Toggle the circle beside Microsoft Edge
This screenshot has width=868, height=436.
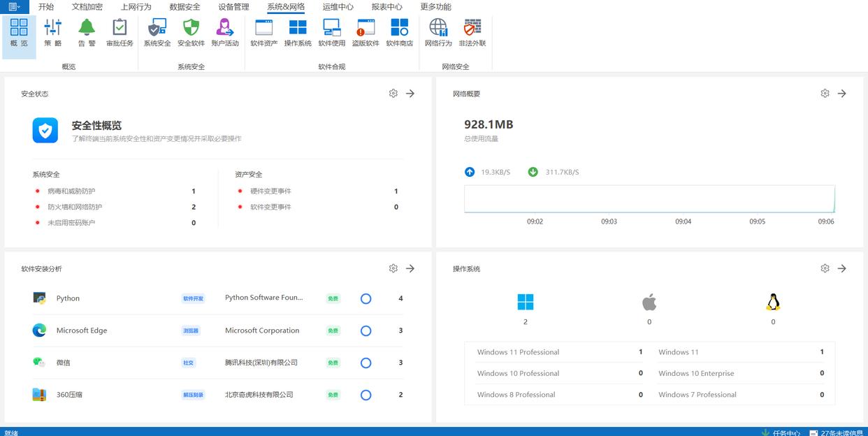pyautogui.click(x=366, y=330)
